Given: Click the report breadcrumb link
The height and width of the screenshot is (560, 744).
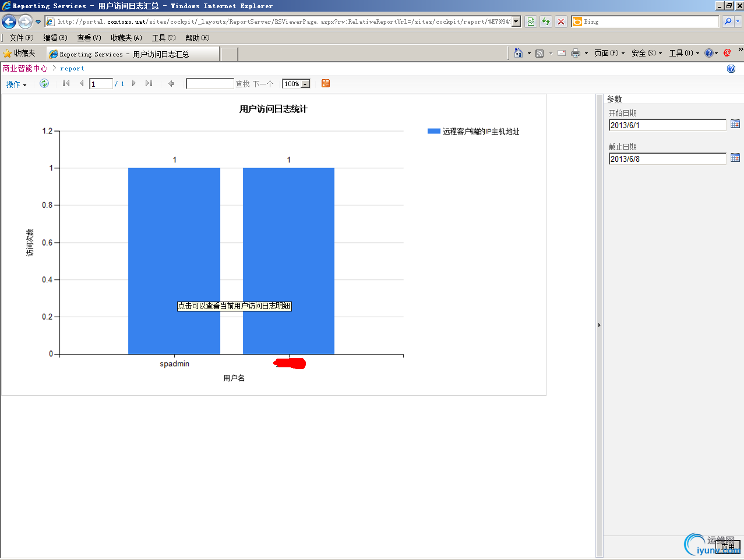Looking at the screenshot, I should coord(72,69).
